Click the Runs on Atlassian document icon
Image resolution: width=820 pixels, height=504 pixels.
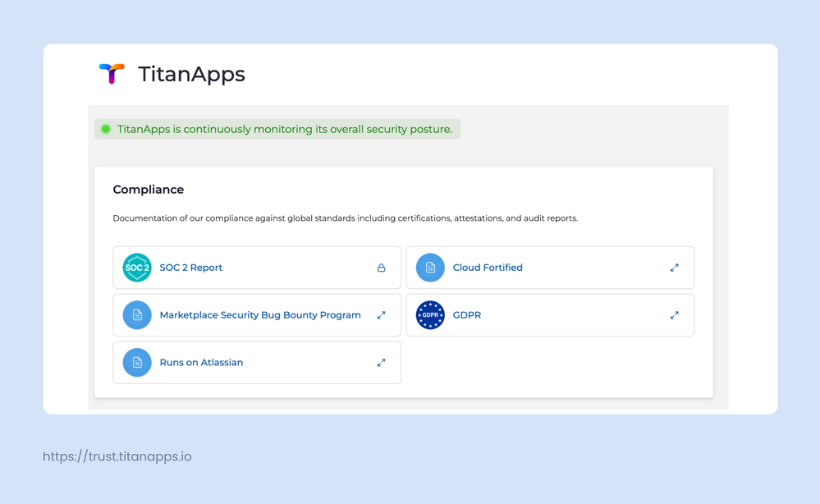point(137,362)
